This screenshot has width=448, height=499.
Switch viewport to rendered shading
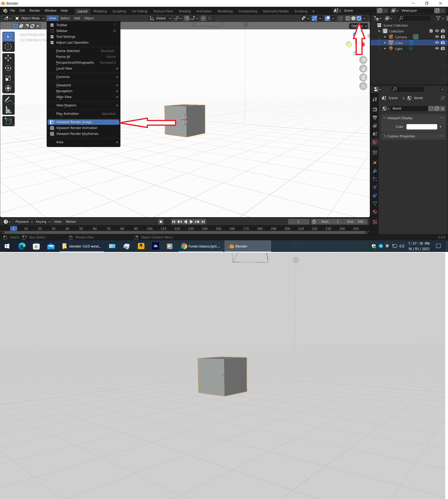(359, 18)
